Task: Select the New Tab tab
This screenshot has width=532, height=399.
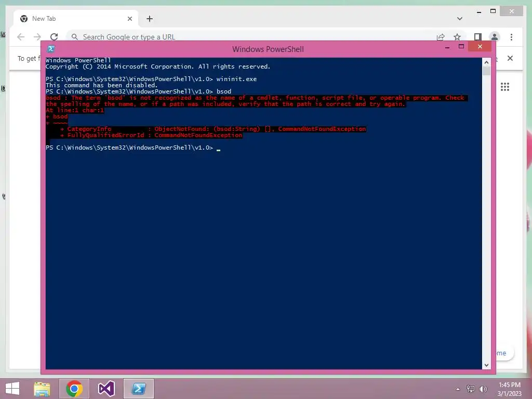Action: coord(76,19)
